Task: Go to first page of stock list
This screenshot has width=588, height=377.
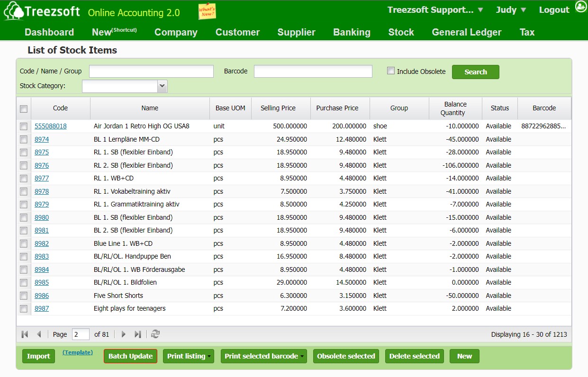Action: [25, 334]
